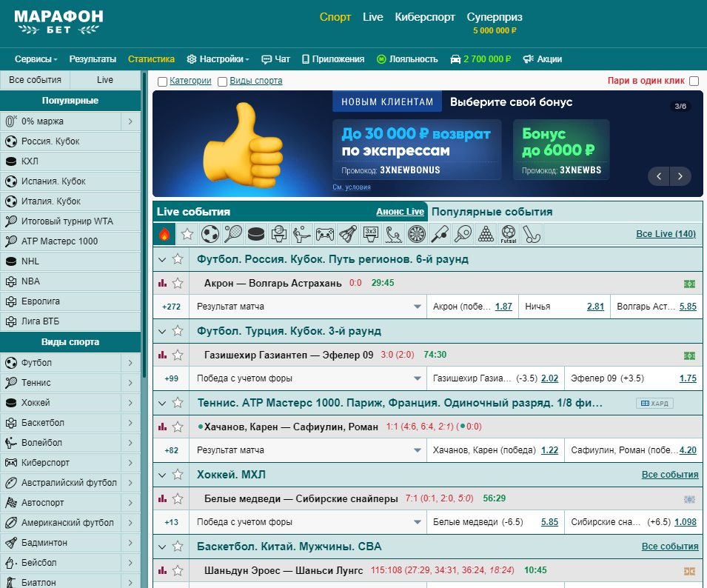Viewport: 707px width, 588px height.
Task: Filter live events by table tennis paddle icon
Action: click(463, 234)
